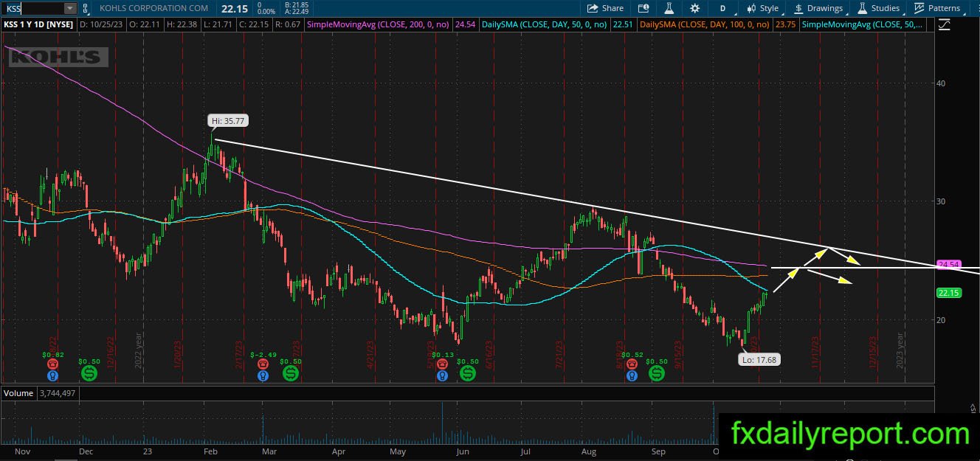Viewport: 980px width, 461px height.
Task: Click the 22.51 study value in header
Action: pyautogui.click(x=624, y=24)
